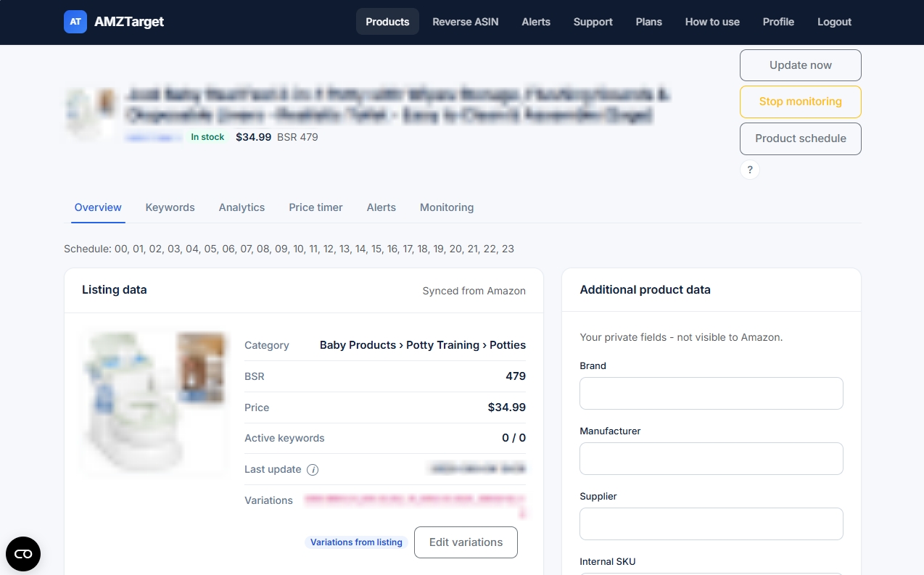
Task: Click the AMZTarget brand name
Action: (x=129, y=22)
